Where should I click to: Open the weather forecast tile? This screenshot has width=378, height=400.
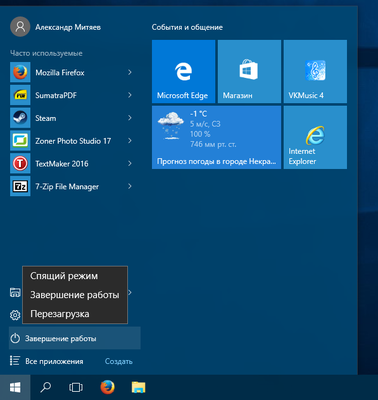coord(216,137)
